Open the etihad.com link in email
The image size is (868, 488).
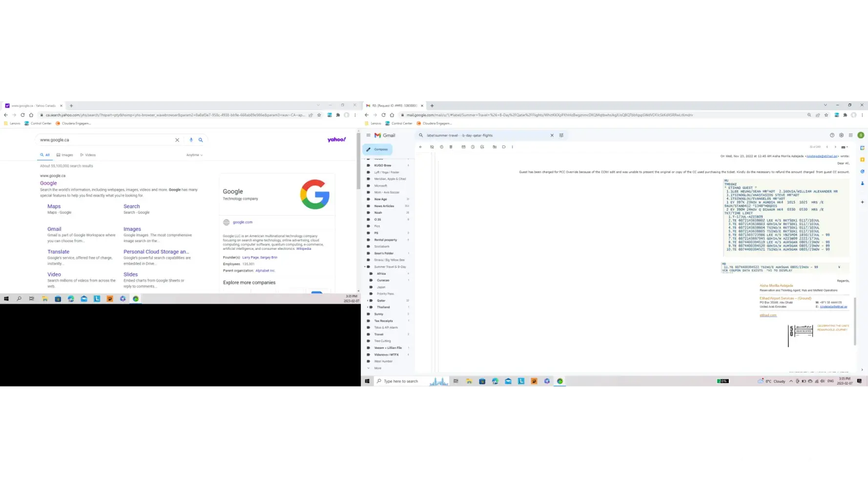click(768, 315)
